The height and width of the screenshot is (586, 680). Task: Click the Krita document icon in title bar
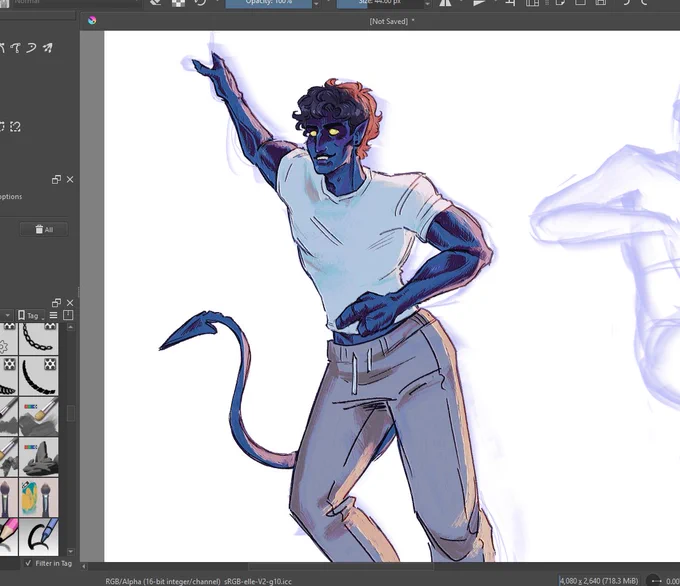coord(92,20)
